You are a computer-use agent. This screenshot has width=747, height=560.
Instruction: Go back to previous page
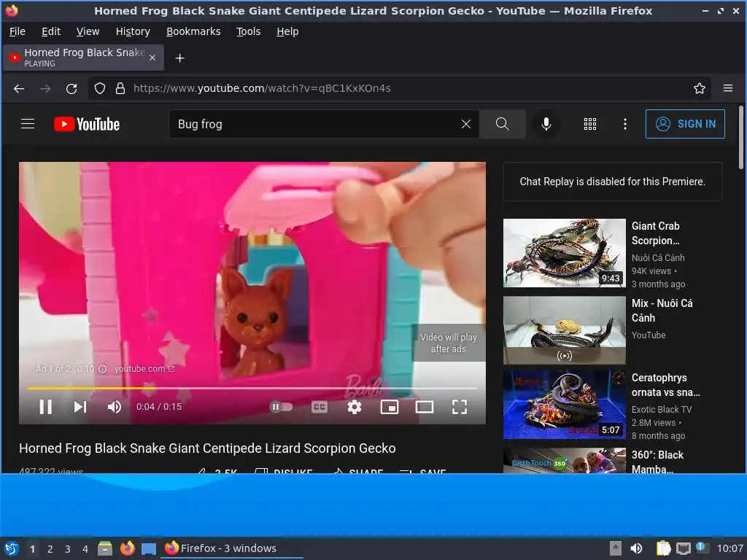tap(19, 88)
